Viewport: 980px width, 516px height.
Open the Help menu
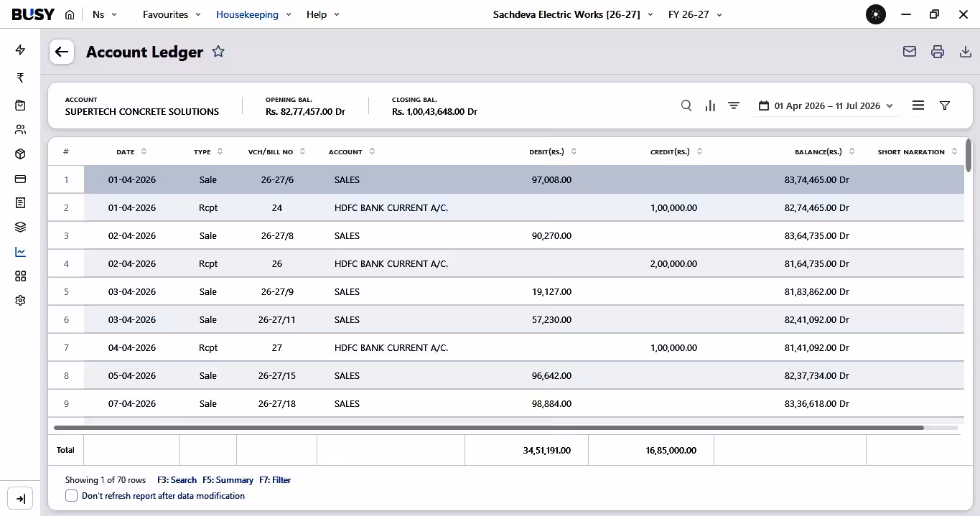tap(323, 14)
